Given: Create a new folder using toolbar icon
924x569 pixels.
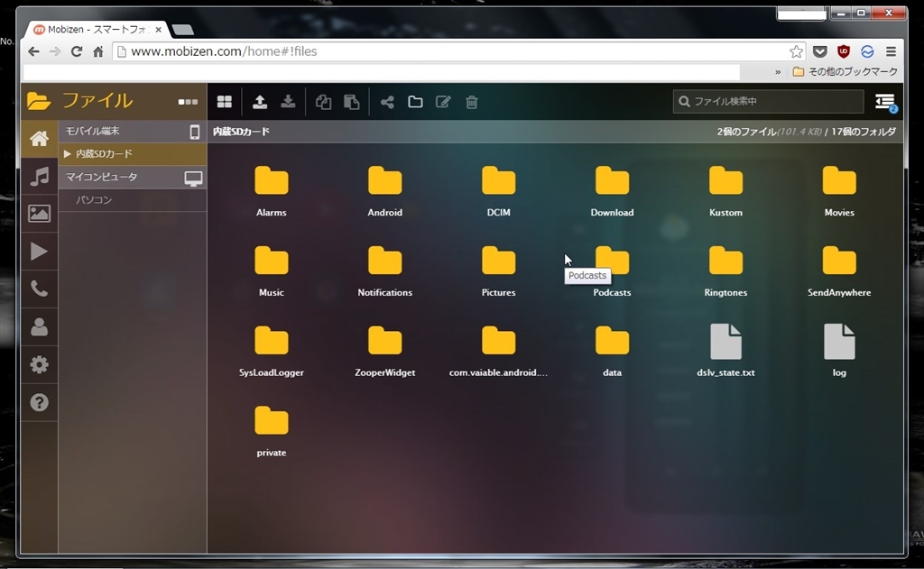Looking at the screenshot, I should [x=415, y=102].
